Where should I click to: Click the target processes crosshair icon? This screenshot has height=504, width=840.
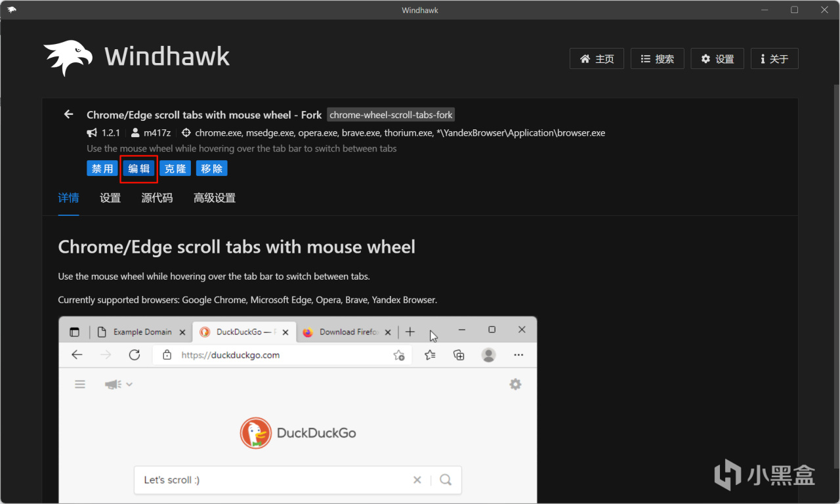click(186, 133)
